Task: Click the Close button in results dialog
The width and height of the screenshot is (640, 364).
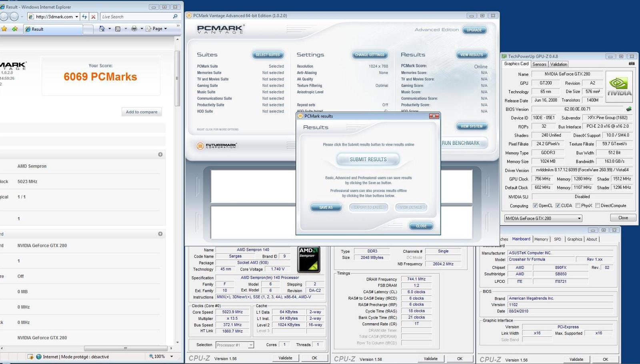Action: point(421,226)
